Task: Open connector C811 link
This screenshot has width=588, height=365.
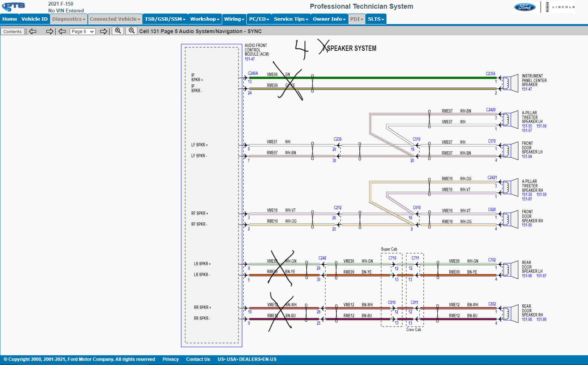Action: coord(414,303)
